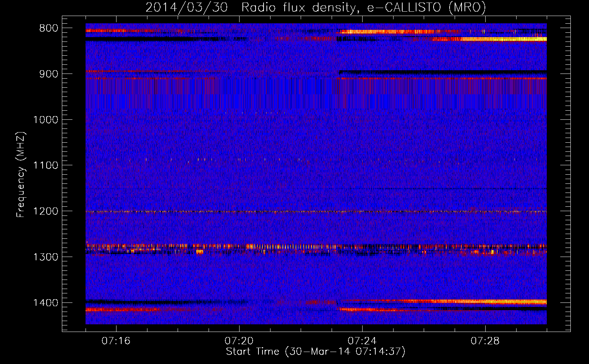Click the 'Frequency (MHZ)' axis label
Screen dimensions: 589x364
(21, 175)
